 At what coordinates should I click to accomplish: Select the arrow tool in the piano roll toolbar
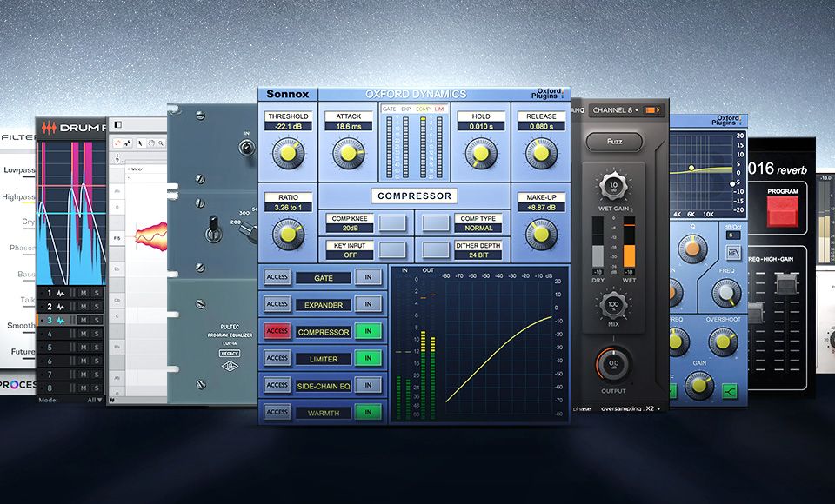pos(141,143)
